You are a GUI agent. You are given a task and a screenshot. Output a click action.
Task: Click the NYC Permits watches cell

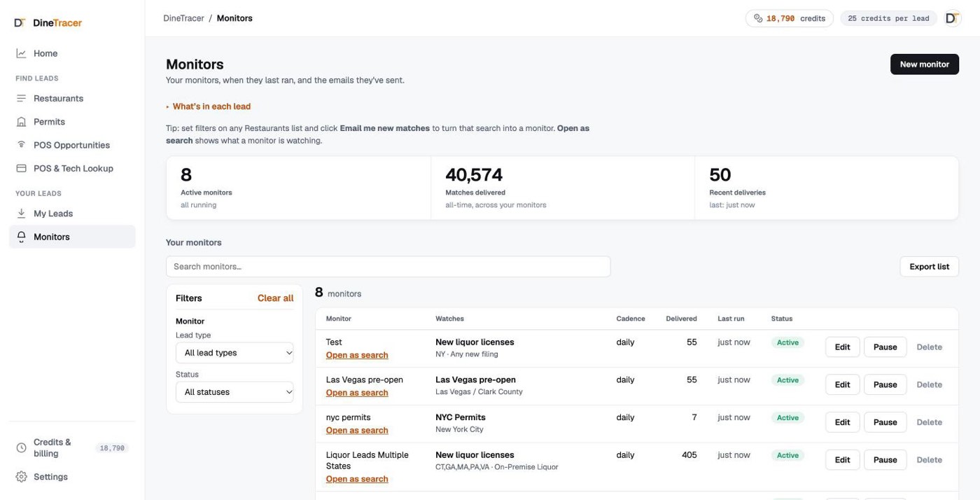[460, 423]
